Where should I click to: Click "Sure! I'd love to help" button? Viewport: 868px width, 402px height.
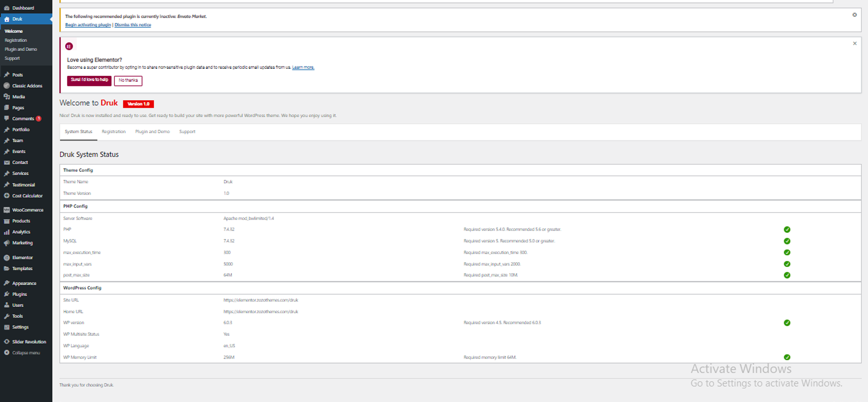pos(89,80)
